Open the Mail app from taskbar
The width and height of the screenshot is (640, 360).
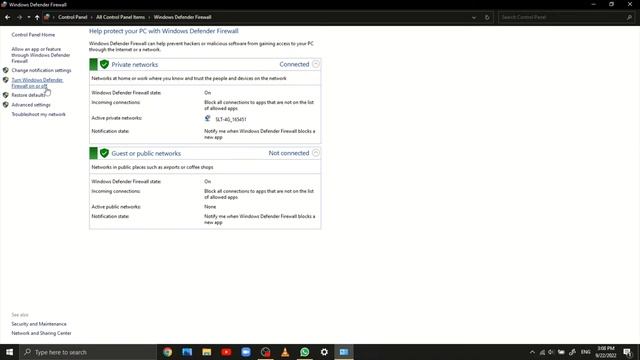point(187,352)
